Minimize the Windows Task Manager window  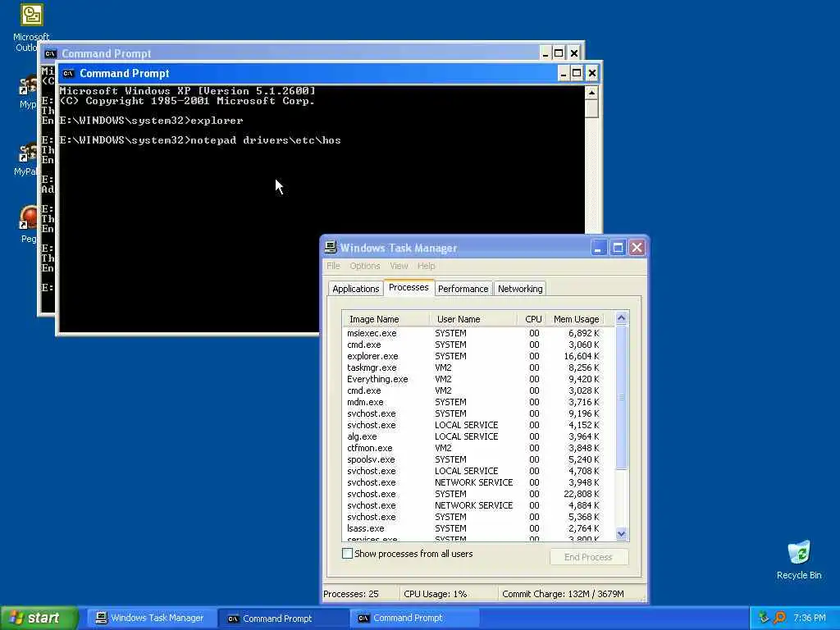click(x=599, y=248)
